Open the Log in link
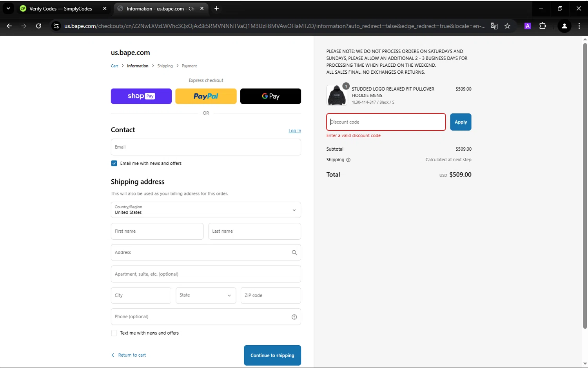 point(295,131)
